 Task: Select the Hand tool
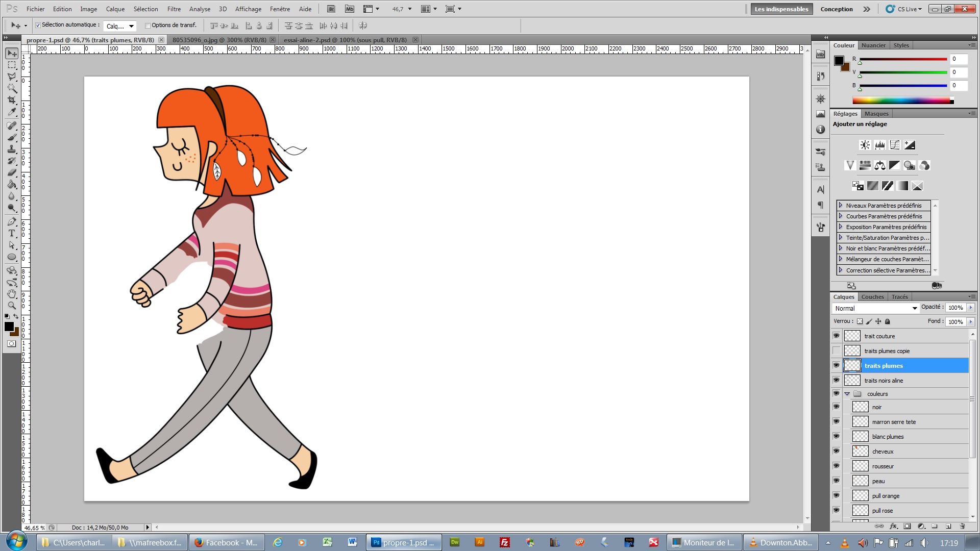click(12, 294)
